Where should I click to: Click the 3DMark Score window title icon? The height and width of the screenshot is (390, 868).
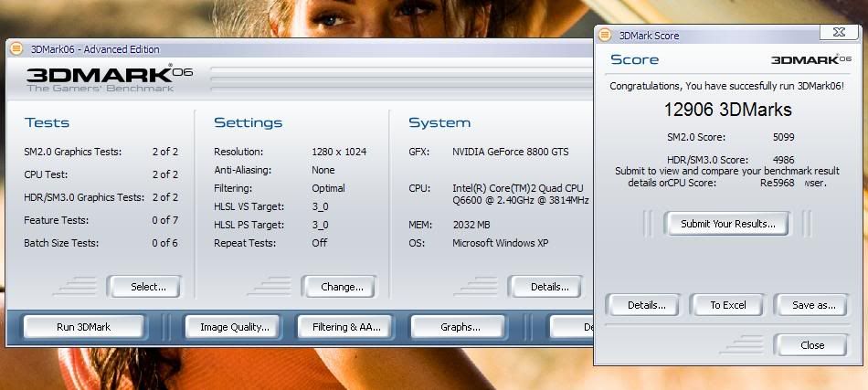(605, 35)
